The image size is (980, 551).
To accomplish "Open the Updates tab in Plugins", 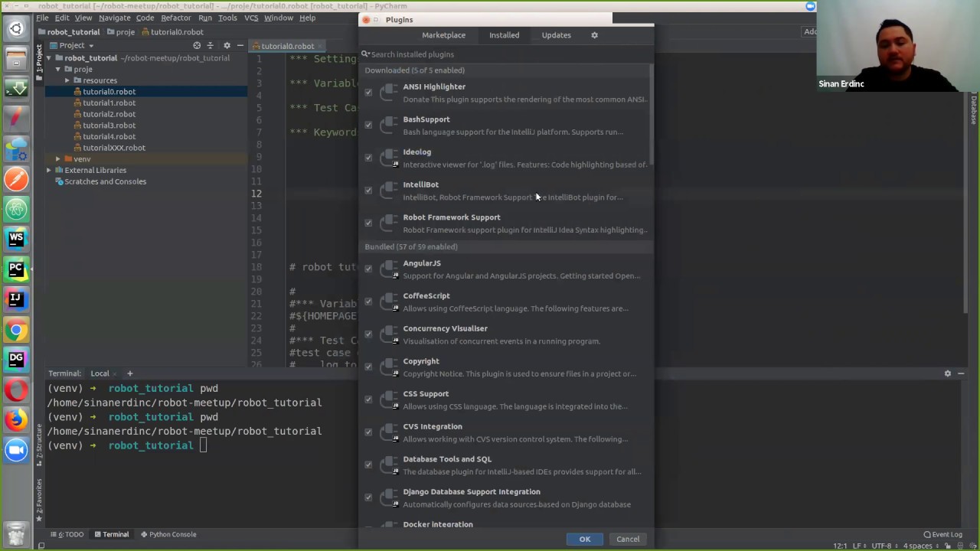I will point(556,35).
